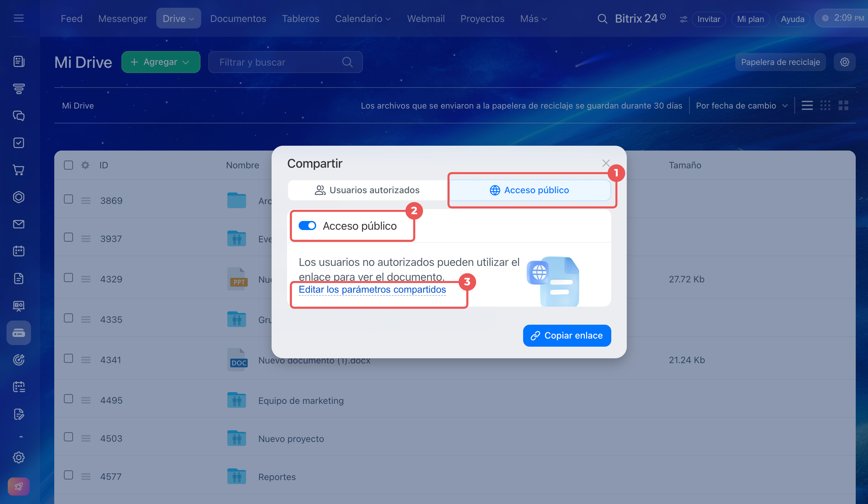The height and width of the screenshot is (504, 868).
Task: Open the Messenger chat bubbles sidebar icon
Action: pyautogui.click(x=19, y=116)
